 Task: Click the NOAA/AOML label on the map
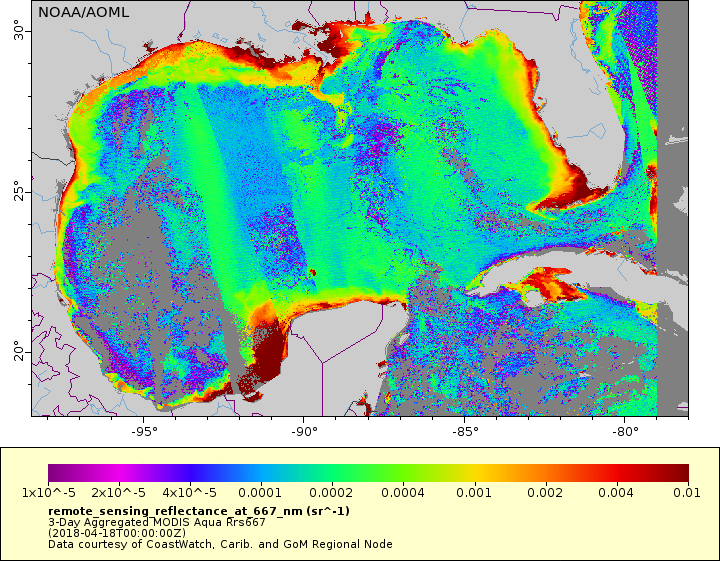pos(83,12)
